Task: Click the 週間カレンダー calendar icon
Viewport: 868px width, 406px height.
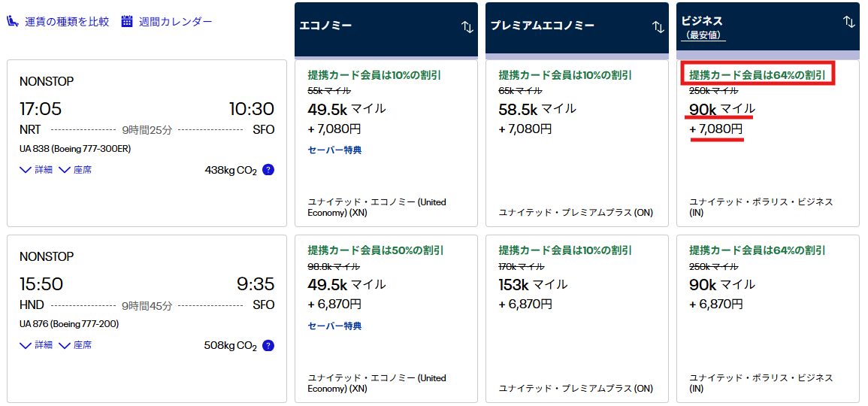Action: 127,22
